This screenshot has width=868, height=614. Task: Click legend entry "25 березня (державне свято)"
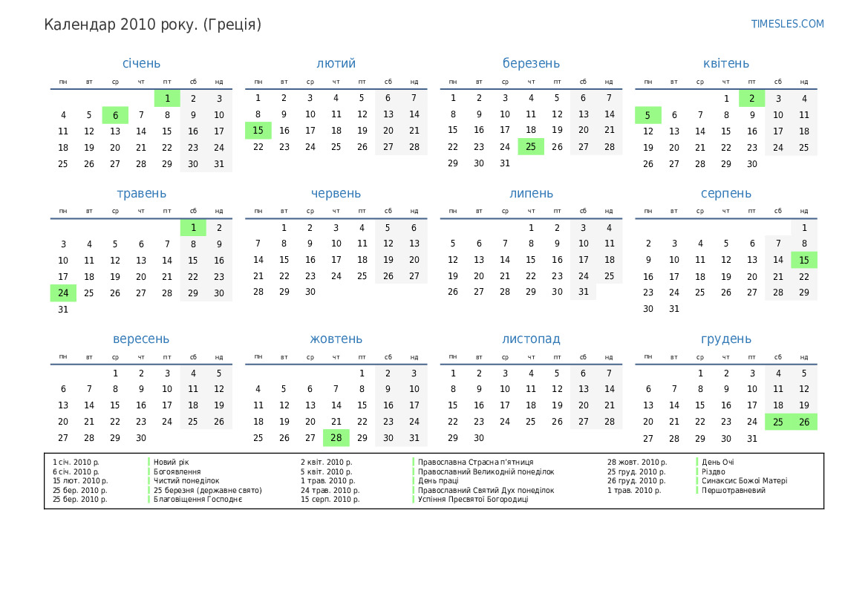coord(208,490)
